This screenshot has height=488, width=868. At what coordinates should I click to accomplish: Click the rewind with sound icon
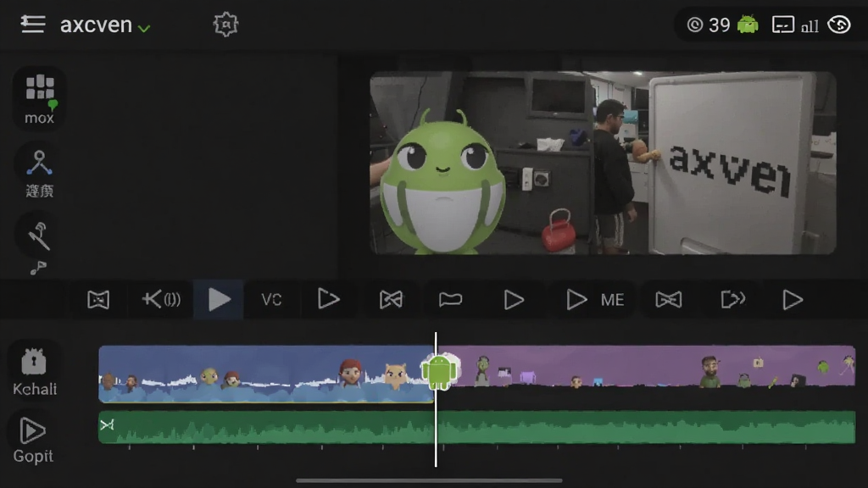[161, 299]
